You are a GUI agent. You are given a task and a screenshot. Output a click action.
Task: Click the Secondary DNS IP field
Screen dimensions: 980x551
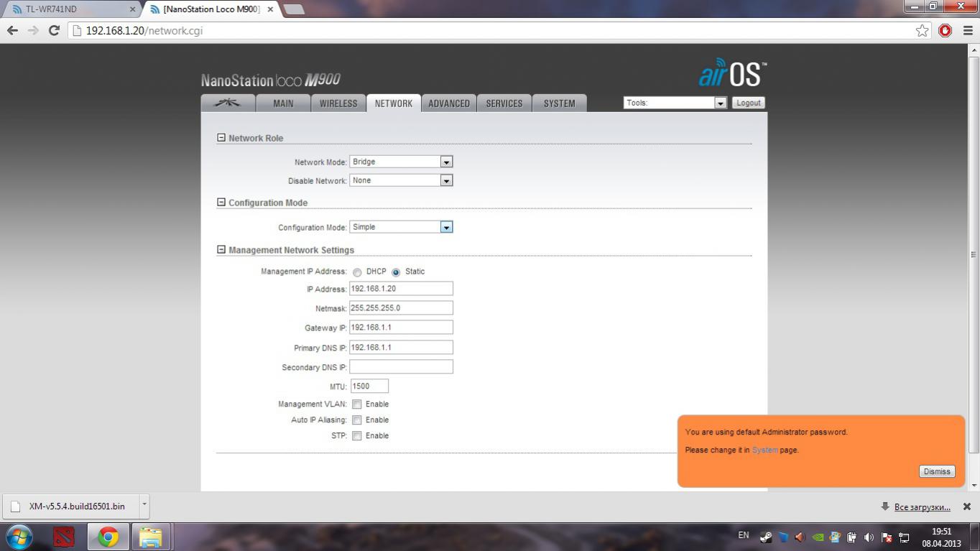(x=401, y=366)
